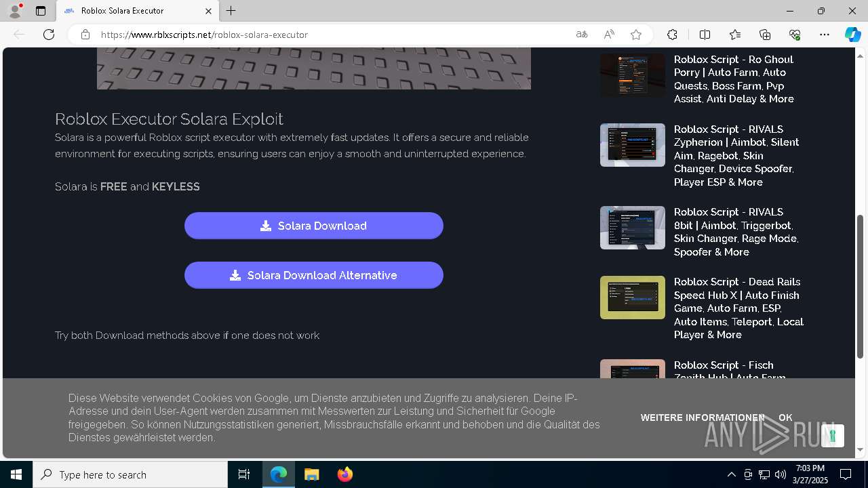Open the Windows Start menu

16,474
